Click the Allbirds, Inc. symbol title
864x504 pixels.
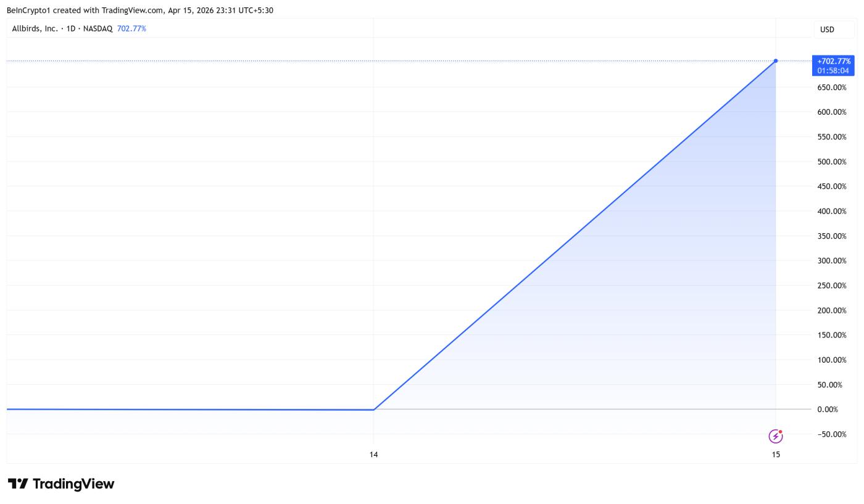(x=35, y=28)
